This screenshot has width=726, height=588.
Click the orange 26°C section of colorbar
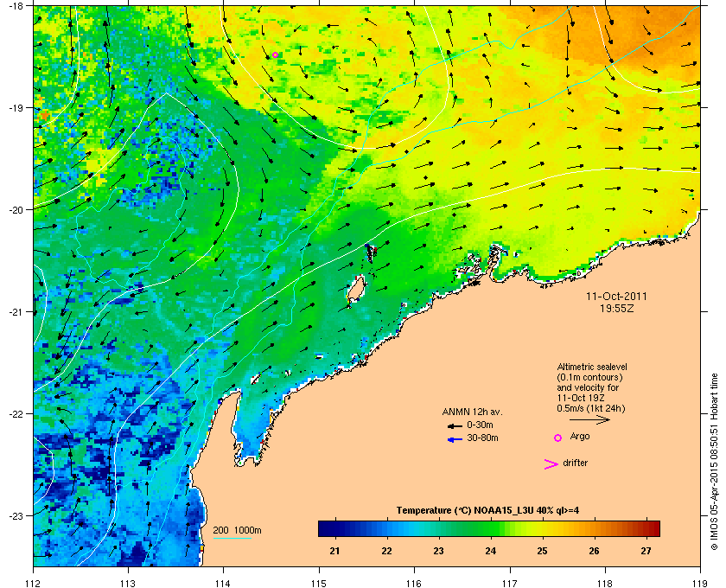[x=594, y=528]
